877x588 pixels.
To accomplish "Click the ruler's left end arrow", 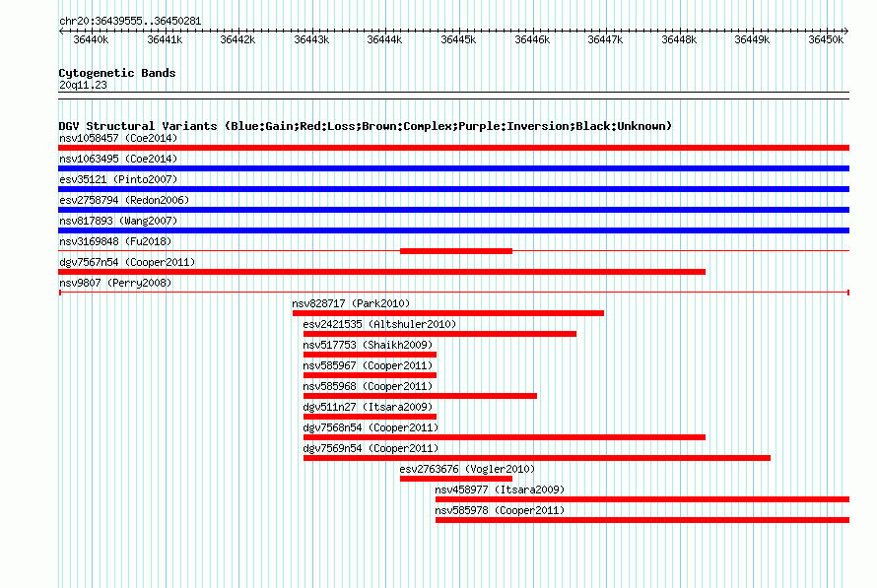I will [61, 32].
